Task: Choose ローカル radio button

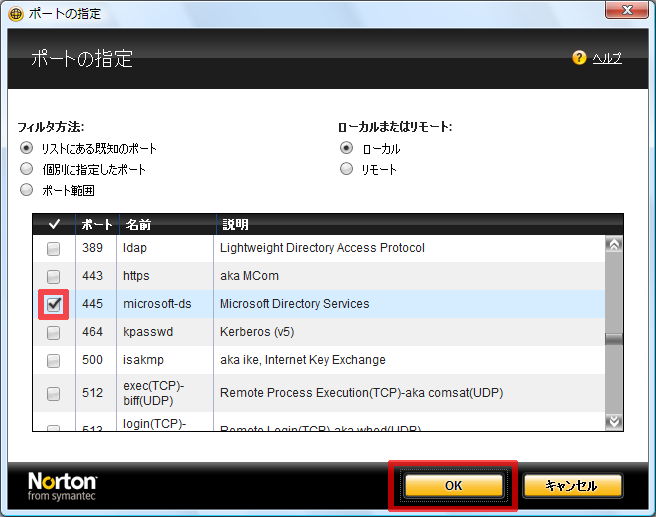Action: coord(347,148)
